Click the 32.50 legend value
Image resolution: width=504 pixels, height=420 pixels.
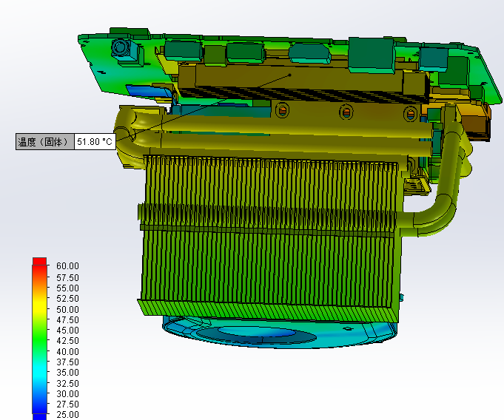click(67, 383)
